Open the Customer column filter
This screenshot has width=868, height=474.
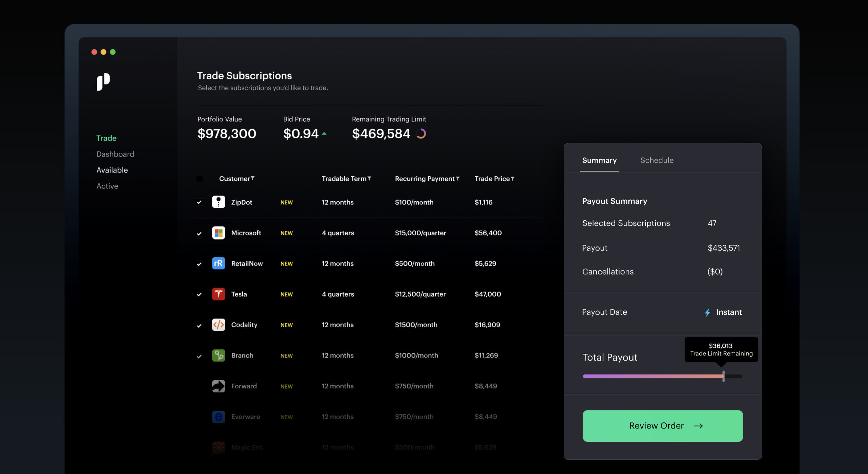click(253, 178)
